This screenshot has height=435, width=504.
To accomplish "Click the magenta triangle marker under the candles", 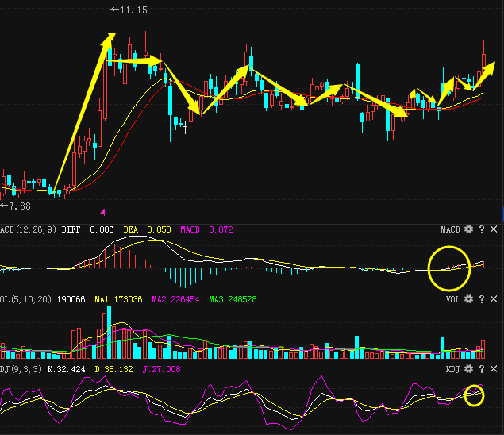I will click(103, 212).
